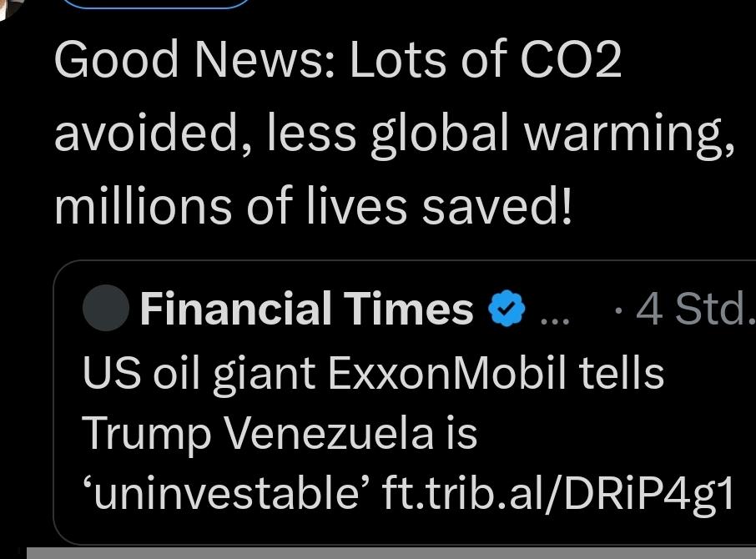Click the blue verified checkmark badge
This screenshot has height=559, width=756.
(x=508, y=311)
